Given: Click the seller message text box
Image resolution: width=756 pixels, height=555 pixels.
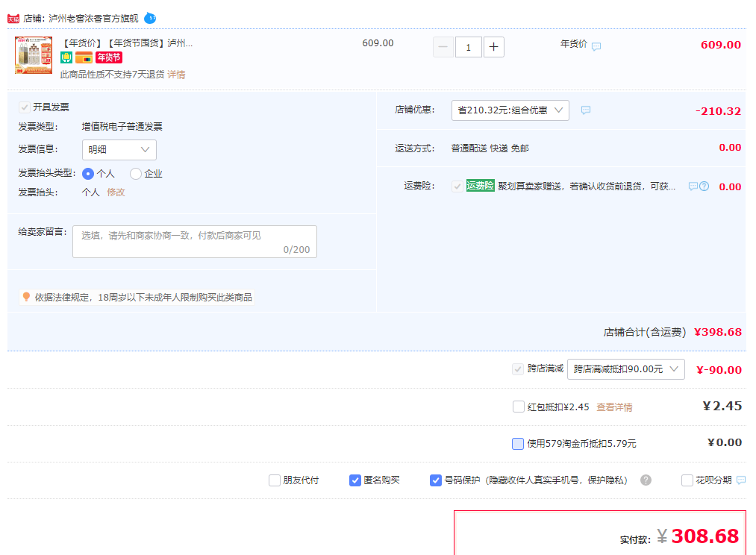Looking at the screenshot, I should [x=195, y=242].
